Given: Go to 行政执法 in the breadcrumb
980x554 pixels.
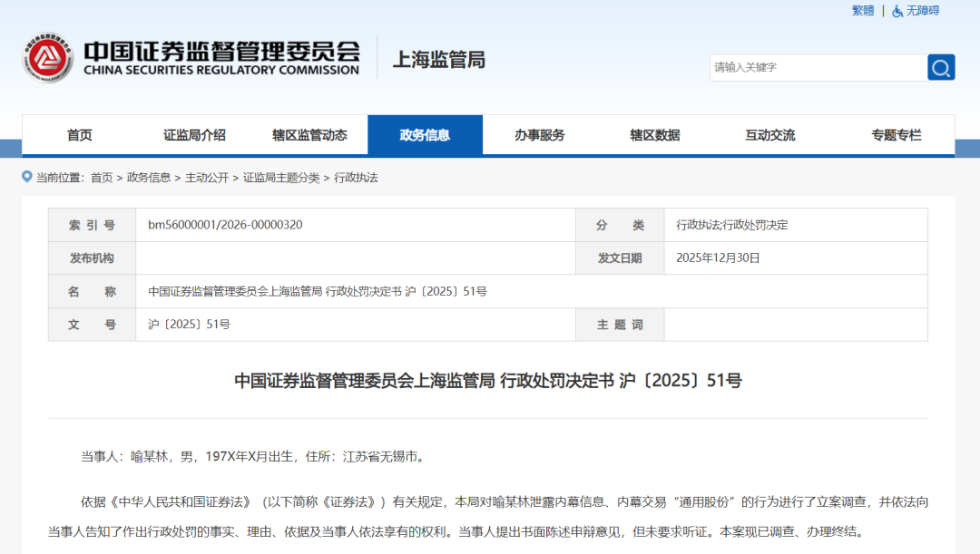Looking at the screenshot, I should pos(356,178).
